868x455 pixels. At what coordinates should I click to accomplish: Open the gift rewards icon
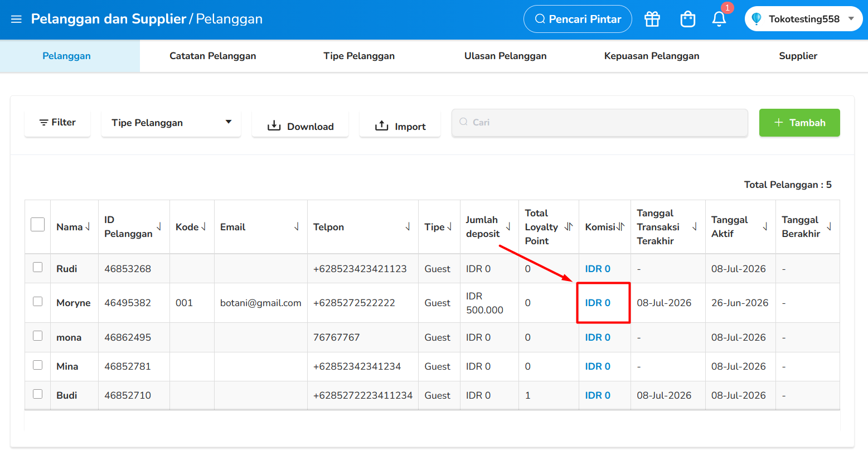point(652,19)
